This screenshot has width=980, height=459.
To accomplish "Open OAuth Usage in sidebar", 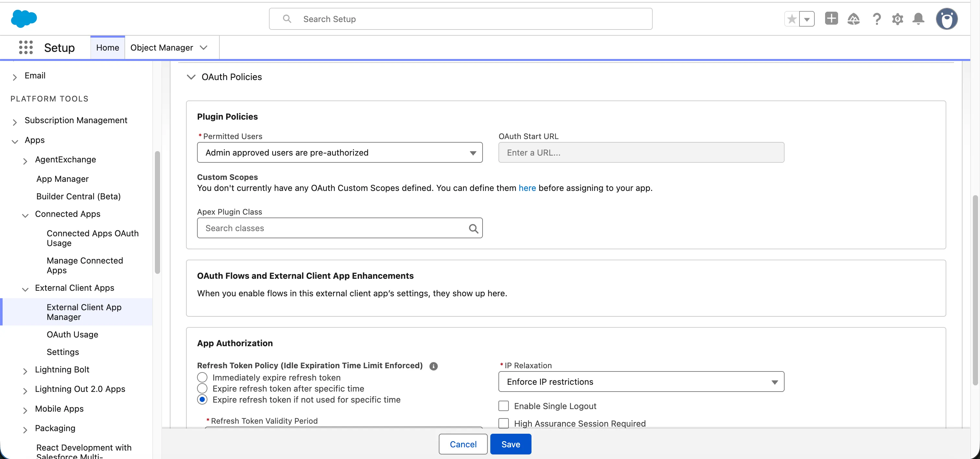I will [x=72, y=335].
